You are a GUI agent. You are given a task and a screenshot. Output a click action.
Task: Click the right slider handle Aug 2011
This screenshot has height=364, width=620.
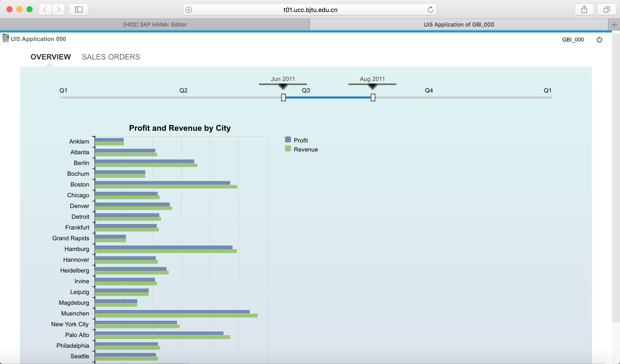point(373,97)
